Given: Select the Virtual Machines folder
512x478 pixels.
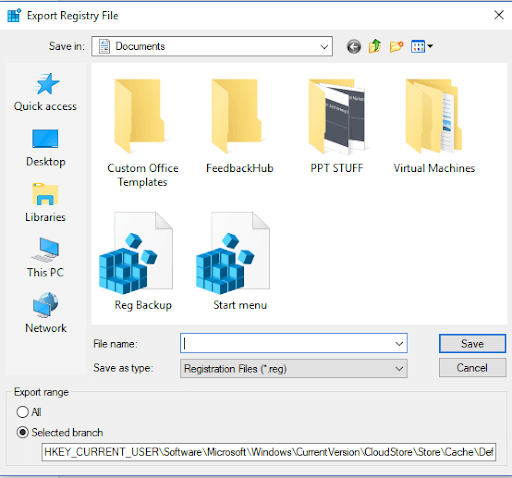Looking at the screenshot, I should click(x=434, y=127).
